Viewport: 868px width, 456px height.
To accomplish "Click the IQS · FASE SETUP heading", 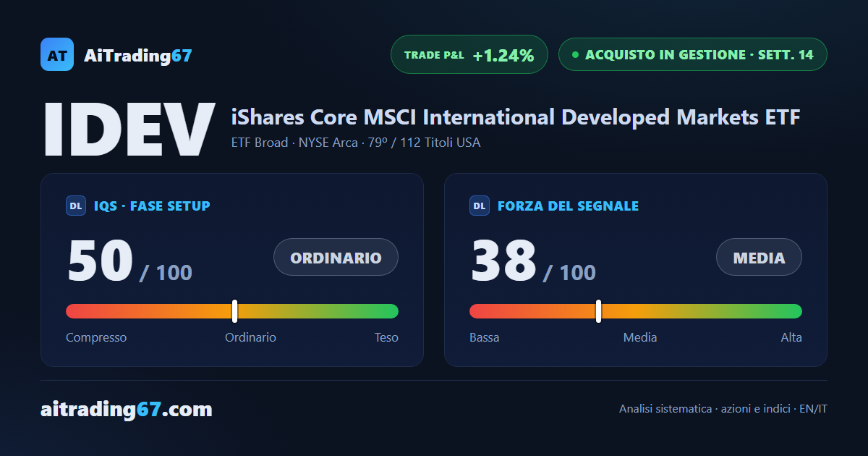I will [152, 206].
